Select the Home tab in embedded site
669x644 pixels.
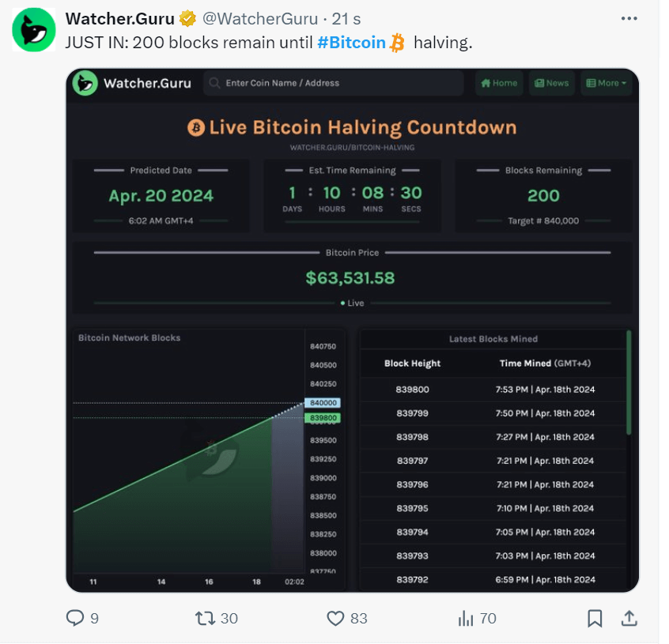[499, 83]
